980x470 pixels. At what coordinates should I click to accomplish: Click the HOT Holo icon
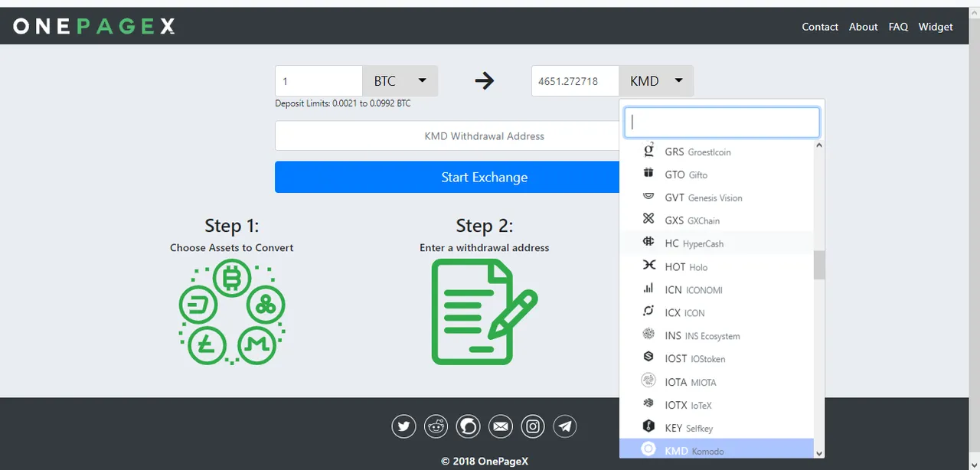(x=648, y=266)
